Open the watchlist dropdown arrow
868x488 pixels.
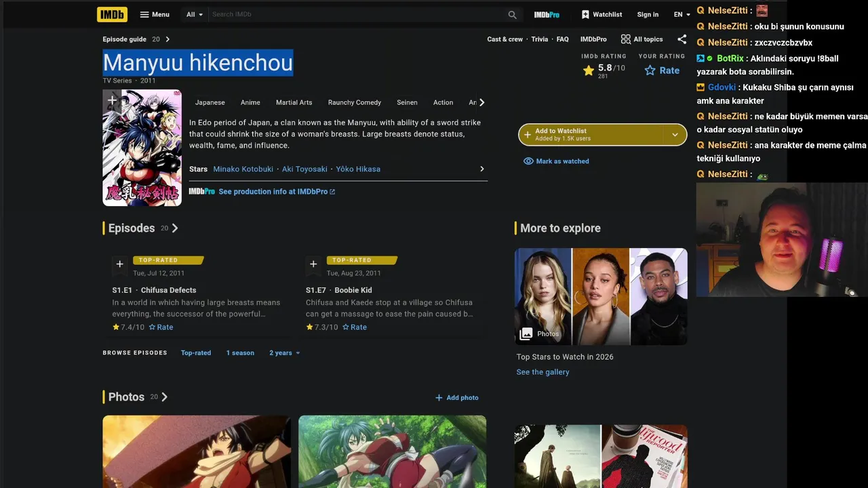[x=675, y=134]
